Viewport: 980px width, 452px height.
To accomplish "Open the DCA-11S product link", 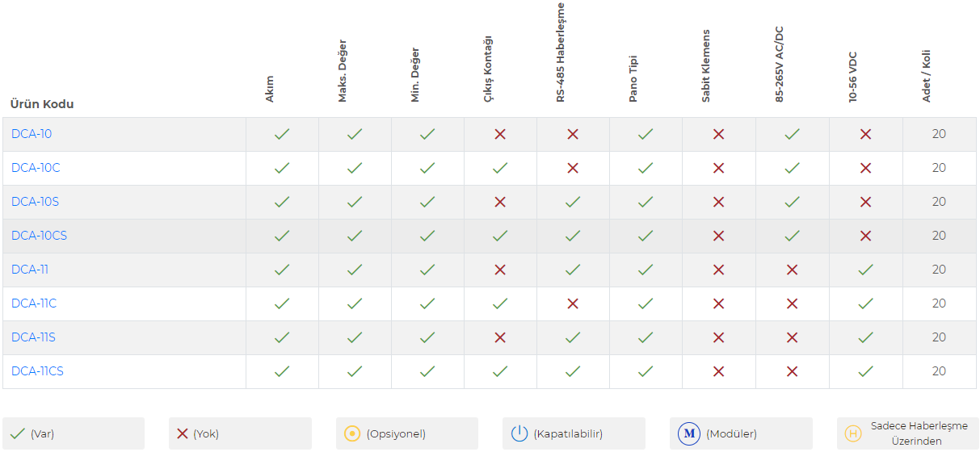I will pyautogui.click(x=33, y=337).
